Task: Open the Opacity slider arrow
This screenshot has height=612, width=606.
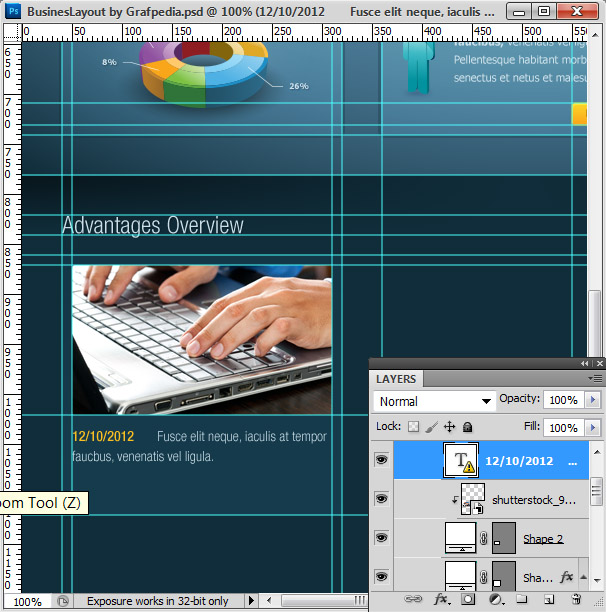Action: tap(593, 400)
